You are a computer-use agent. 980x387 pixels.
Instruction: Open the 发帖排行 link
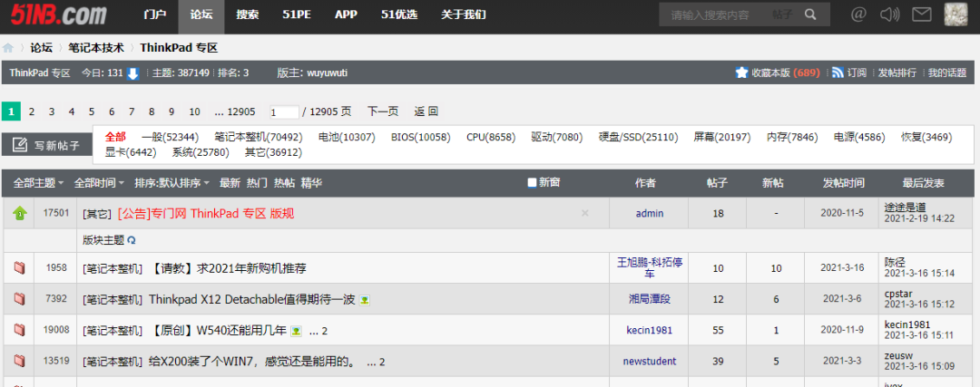coord(897,73)
